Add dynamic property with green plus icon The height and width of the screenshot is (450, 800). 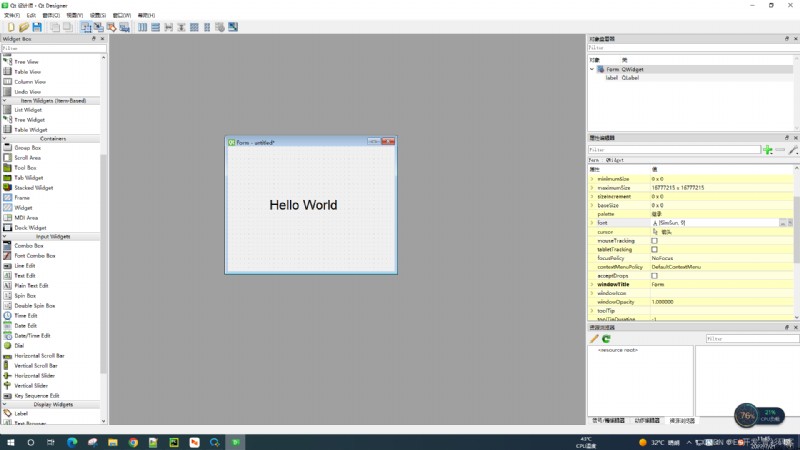coord(767,149)
